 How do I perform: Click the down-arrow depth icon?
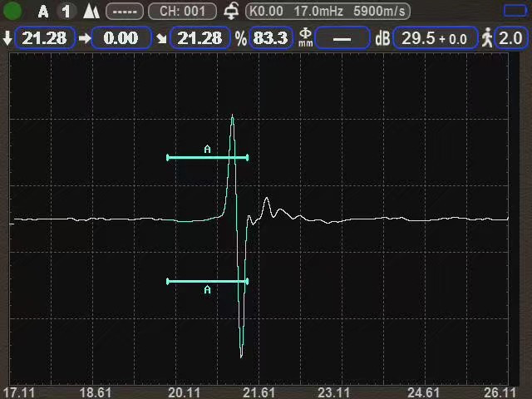point(7,38)
